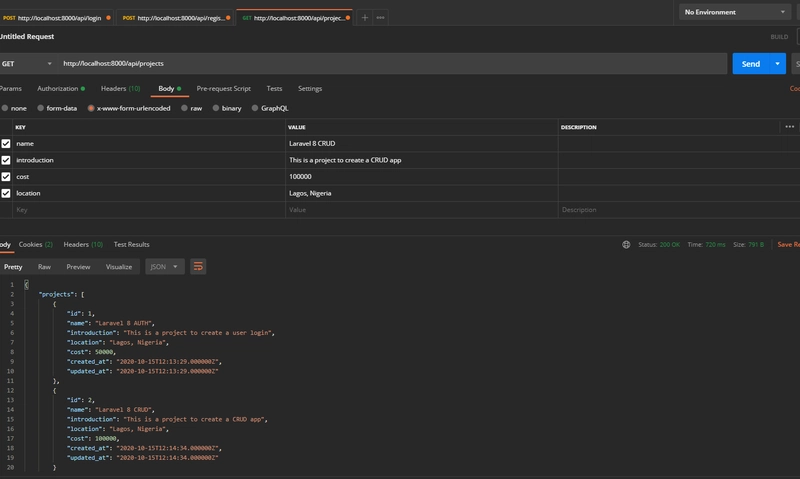The width and height of the screenshot is (800, 479).
Task: Expand the Send button dropdown arrow
Action: [778, 64]
